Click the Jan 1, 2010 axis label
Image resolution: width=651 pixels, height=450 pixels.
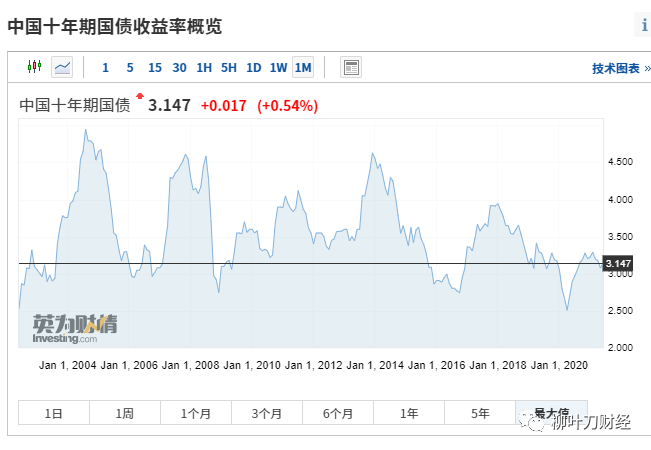[x=252, y=365]
